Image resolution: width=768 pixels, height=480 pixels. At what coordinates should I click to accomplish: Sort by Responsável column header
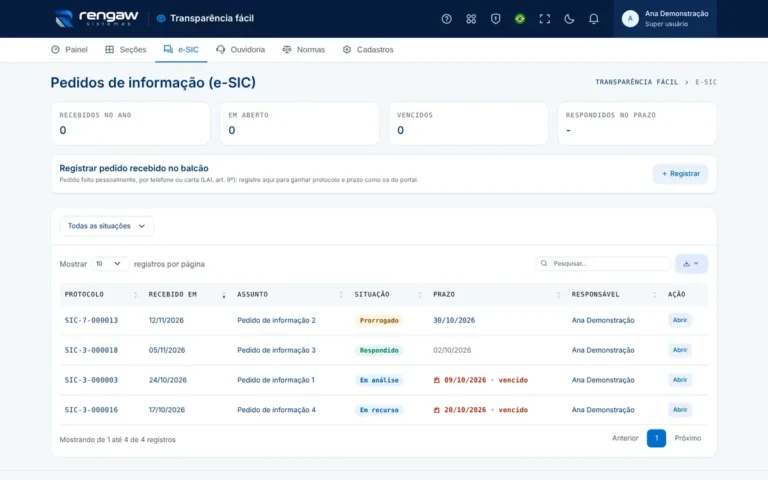[x=614, y=294]
